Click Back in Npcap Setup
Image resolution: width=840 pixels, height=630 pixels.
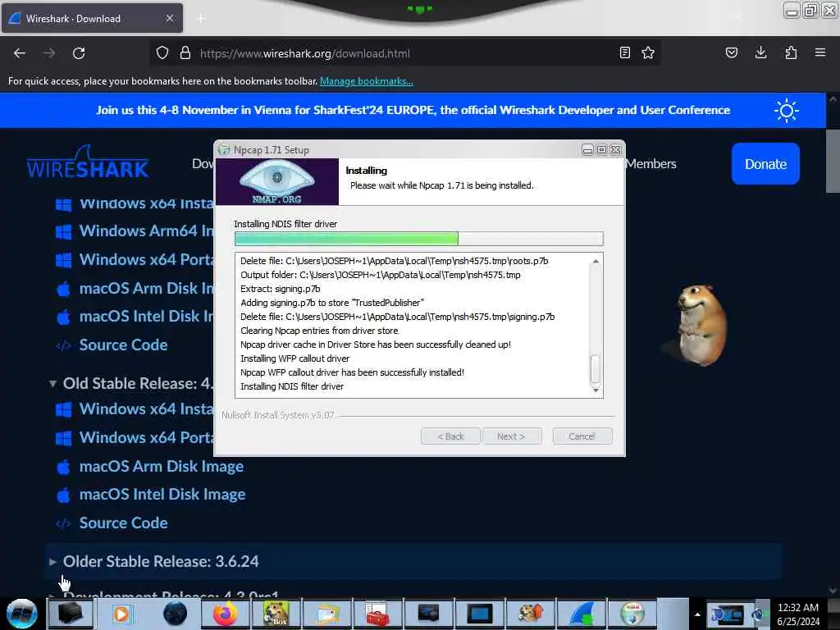pos(450,436)
